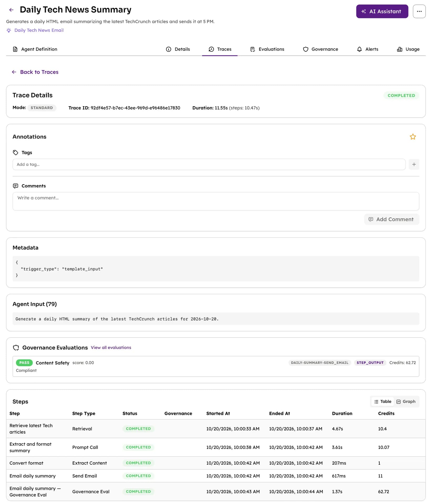Click the PASS badge on Content Safety
The height and width of the screenshot is (504, 433).
tap(24, 363)
